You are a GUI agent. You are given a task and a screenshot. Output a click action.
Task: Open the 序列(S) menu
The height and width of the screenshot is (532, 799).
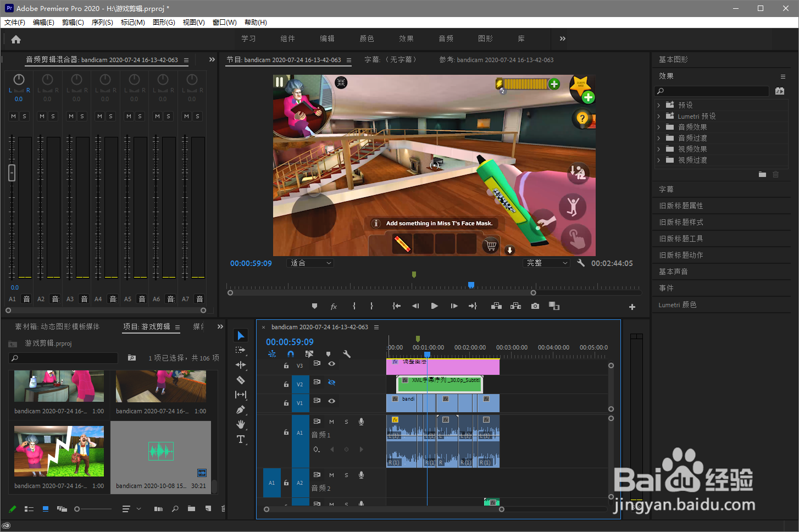tap(102, 23)
